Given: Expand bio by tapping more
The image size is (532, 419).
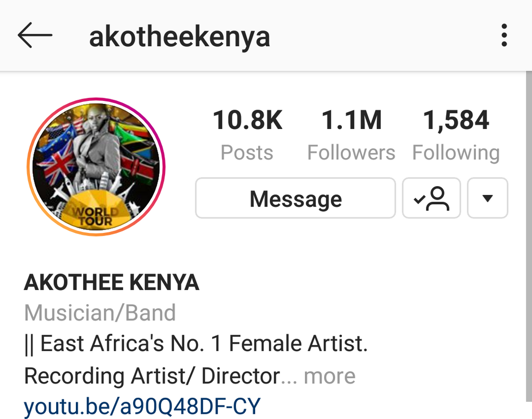Looking at the screenshot, I should 329,376.
